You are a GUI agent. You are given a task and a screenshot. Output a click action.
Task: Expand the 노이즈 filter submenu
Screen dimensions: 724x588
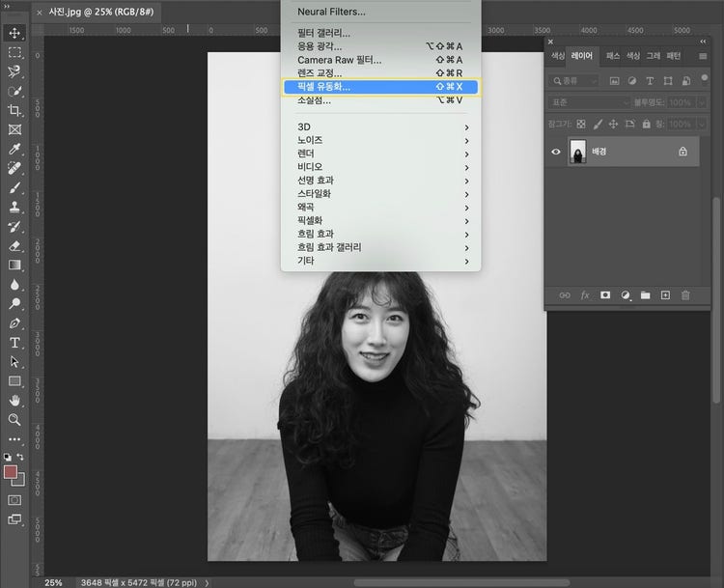(381, 140)
